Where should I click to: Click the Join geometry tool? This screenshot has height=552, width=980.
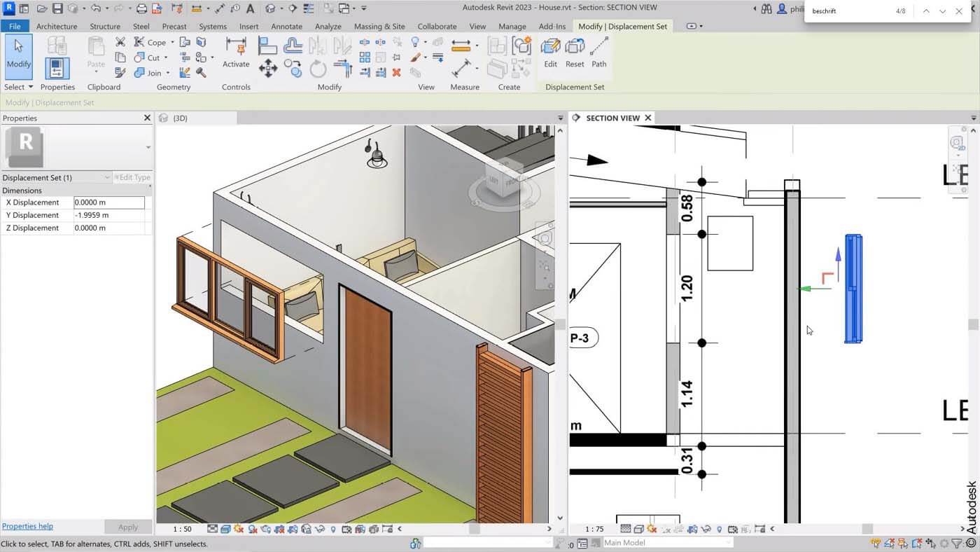pos(148,73)
